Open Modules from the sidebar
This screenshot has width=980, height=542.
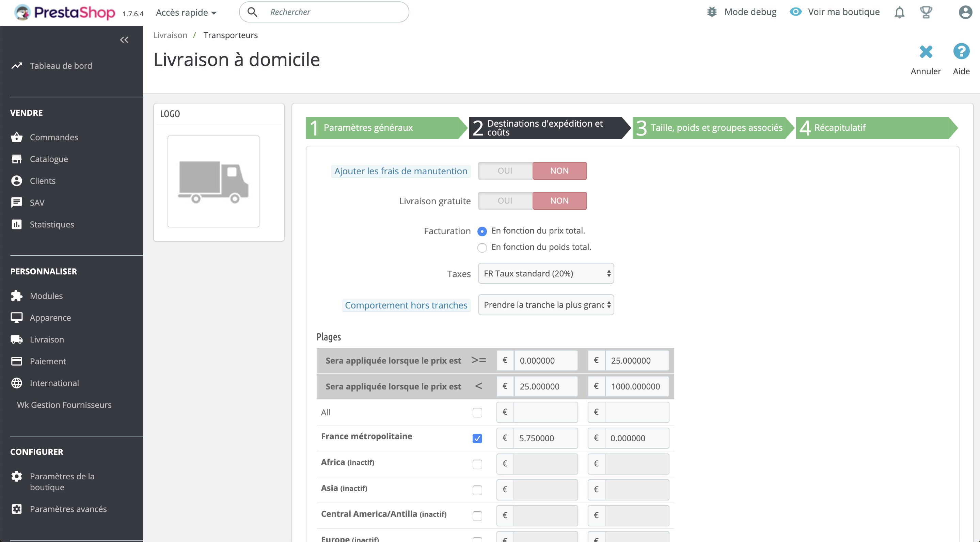[x=46, y=296]
